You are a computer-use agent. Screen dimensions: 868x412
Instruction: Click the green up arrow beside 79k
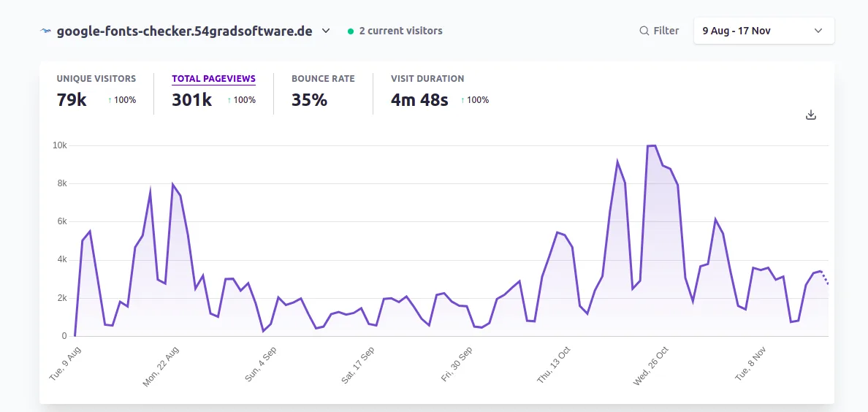coord(110,100)
